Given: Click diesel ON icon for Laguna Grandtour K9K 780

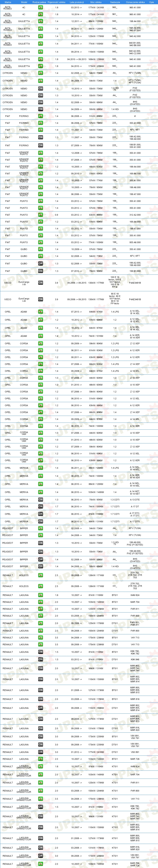Looking at the screenshot, I should tap(40, 807).
